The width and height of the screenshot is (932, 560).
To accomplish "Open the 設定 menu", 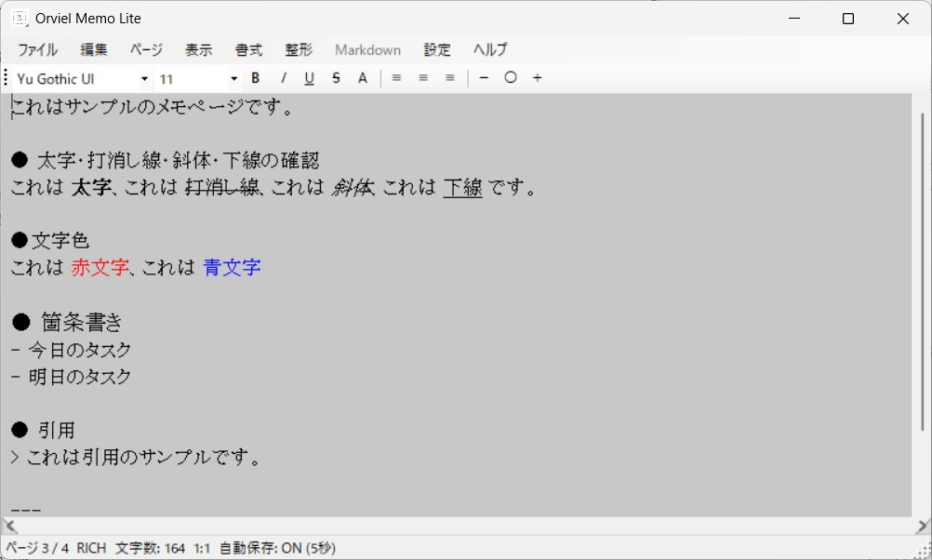I will point(437,50).
